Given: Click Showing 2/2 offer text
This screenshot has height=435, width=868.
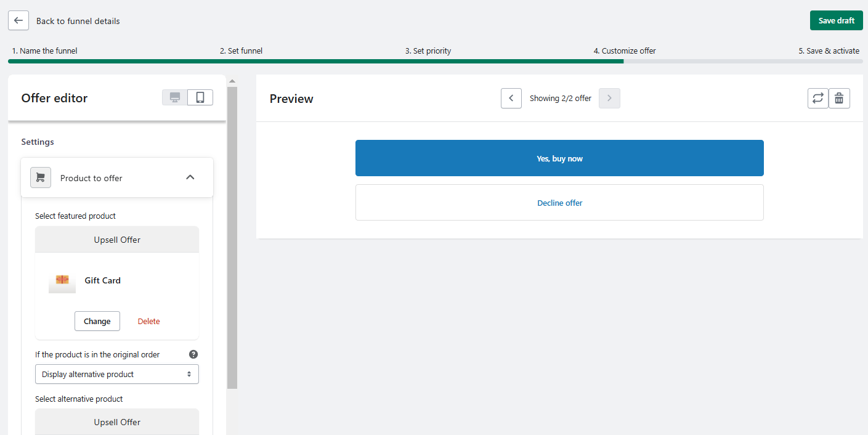Looking at the screenshot, I should [x=561, y=98].
